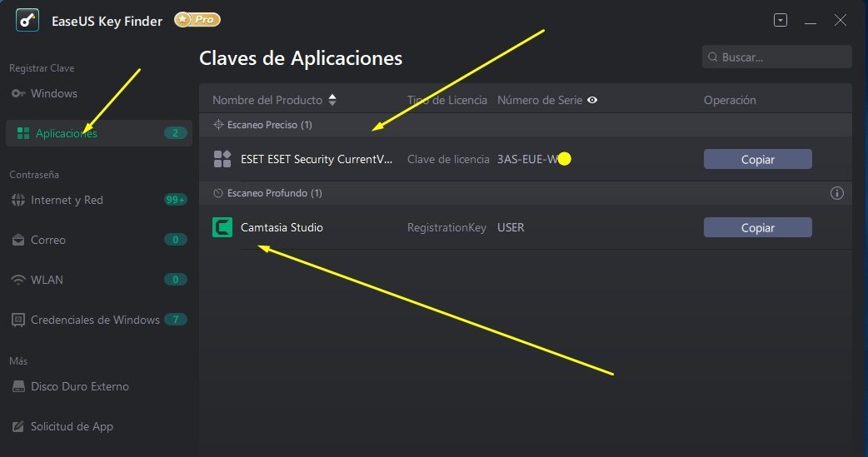Click the Correo count badge
Image resolution: width=868 pixels, height=457 pixels.
pos(176,239)
